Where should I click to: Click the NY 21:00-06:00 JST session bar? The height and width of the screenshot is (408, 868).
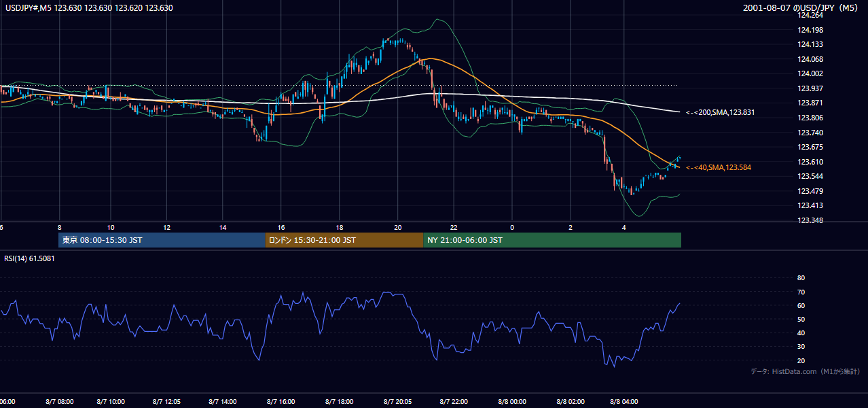coord(552,240)
